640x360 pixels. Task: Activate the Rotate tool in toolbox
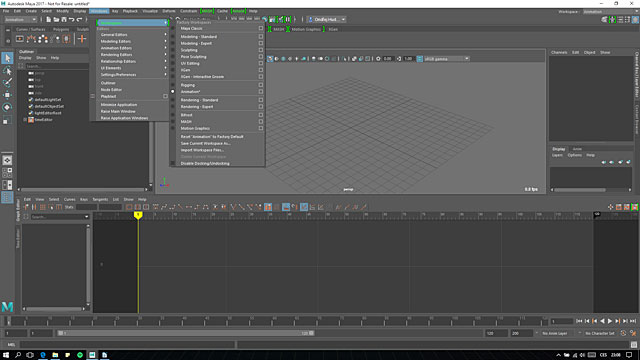[x=7, y=107]
